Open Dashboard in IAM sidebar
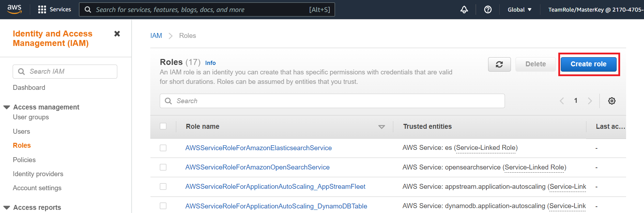The height and width of the screenshot is (213, 644). pyautogui.click(x=29, y=87)
